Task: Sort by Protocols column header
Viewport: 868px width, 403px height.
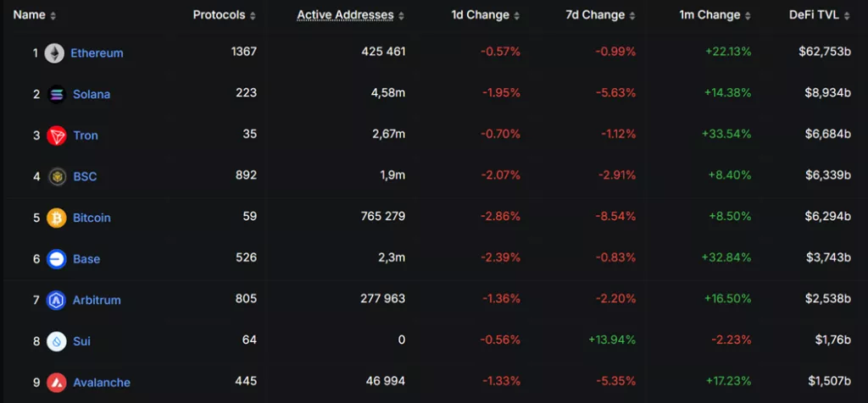Action: 224,15
